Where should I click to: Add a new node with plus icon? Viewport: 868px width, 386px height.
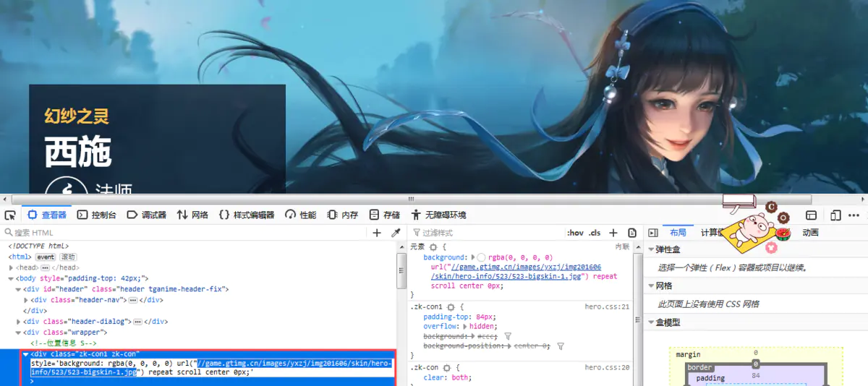tap(376, 233)
